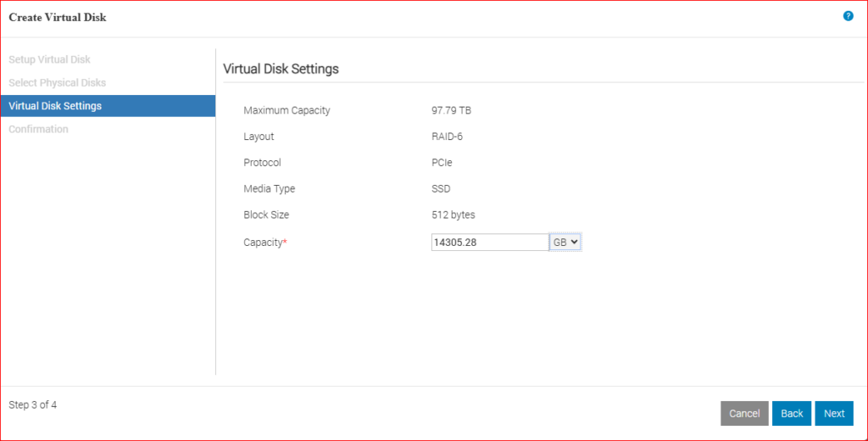Click the Step 3 of 4 indicator
This screenshot has width=868, height=441.
33,405
